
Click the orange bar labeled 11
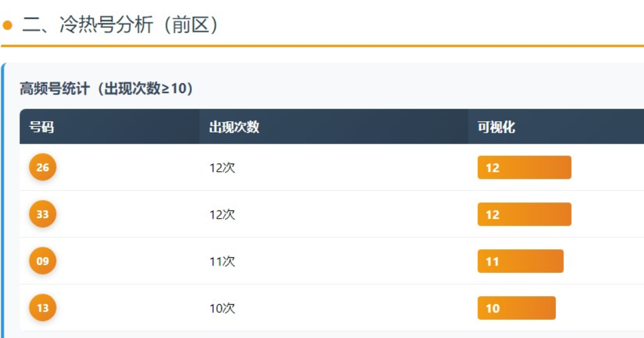click(x=520, y=261)
